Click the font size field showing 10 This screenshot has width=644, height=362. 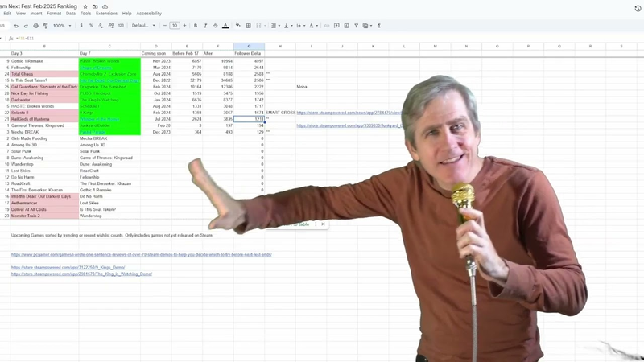(175, 26)
